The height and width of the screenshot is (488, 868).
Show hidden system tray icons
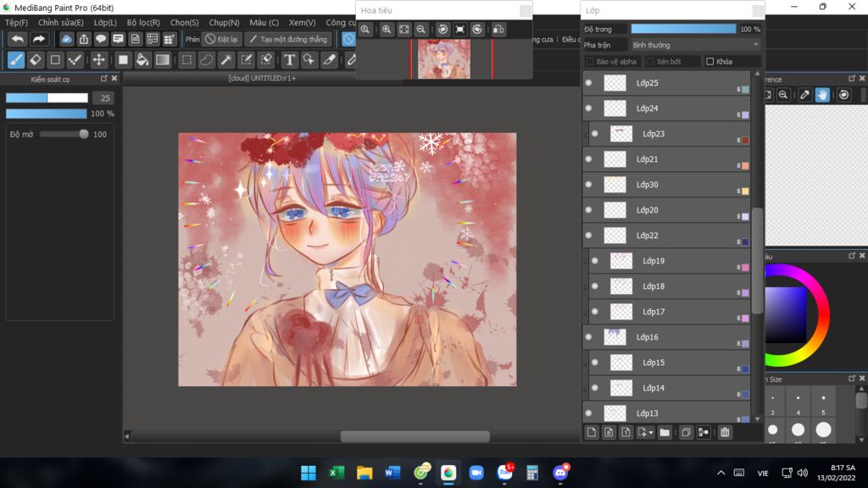click(x=721, y=473)
